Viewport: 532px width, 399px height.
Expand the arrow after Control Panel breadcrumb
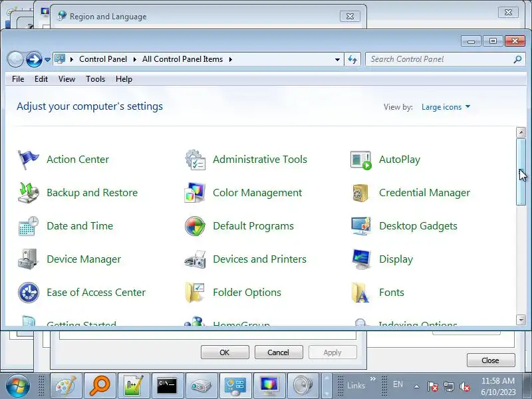(135, 59)
